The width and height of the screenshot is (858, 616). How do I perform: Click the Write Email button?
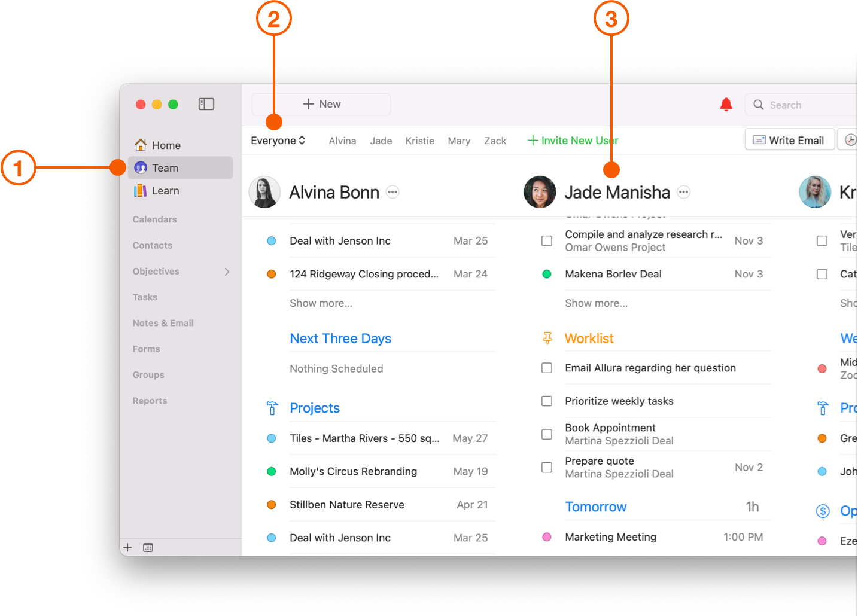pos(789,139)
